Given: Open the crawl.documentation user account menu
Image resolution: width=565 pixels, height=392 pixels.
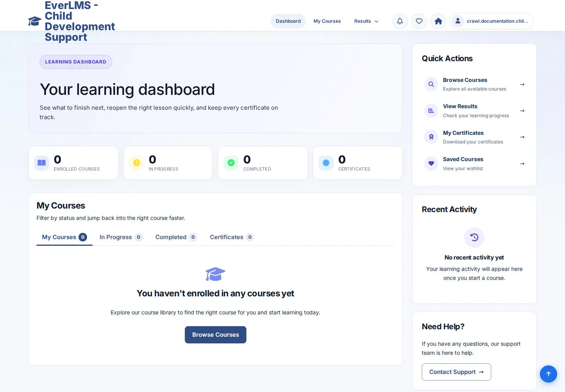Looking at the screenshot, I should pos(492,21).
